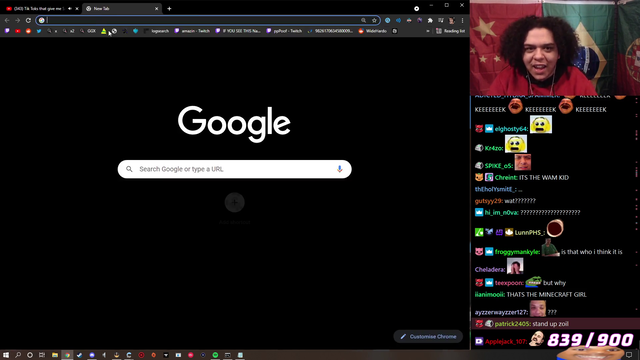Open the Chrome profile avatar
640x360 pixels.
click(451, 20)
